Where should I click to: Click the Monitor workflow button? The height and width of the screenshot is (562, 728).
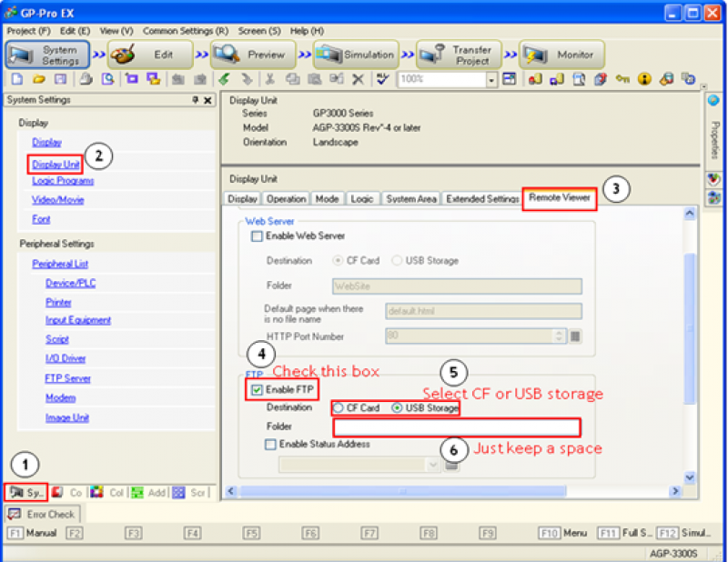tap(562, 55)
